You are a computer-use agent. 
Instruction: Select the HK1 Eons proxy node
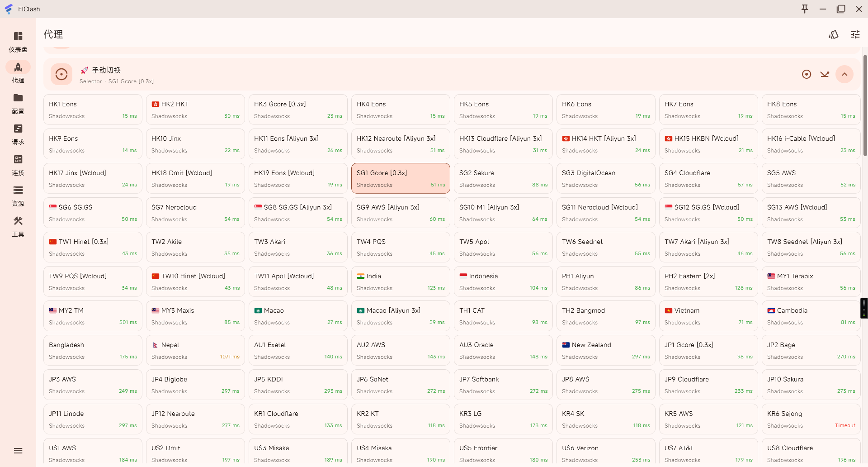click(x=93, y=110)
